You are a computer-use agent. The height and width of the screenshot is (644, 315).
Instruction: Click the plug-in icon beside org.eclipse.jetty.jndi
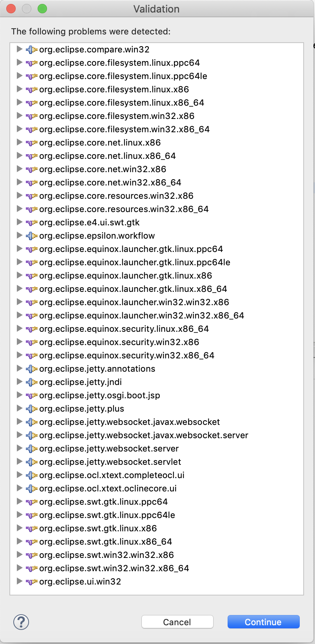click(x=31, y=382)
